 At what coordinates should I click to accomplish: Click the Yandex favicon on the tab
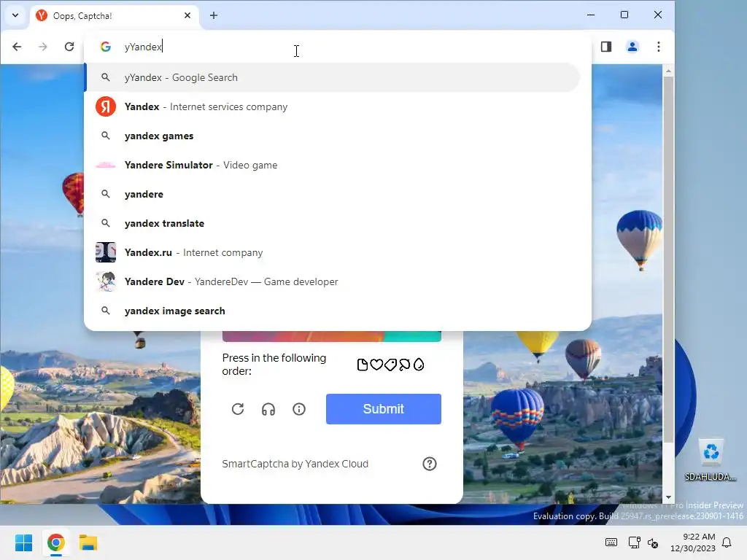coord(42,16)
